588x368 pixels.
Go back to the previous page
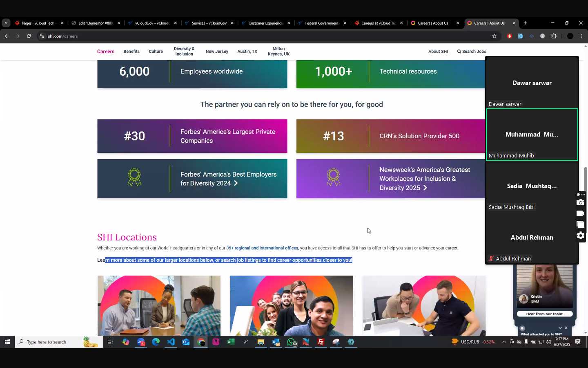point(7,36)
